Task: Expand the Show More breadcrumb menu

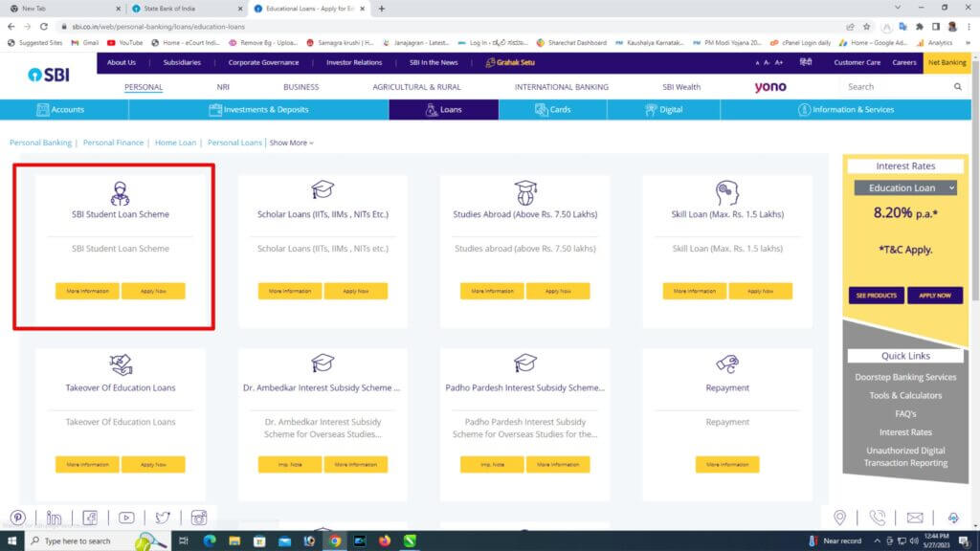Action: 291,143
